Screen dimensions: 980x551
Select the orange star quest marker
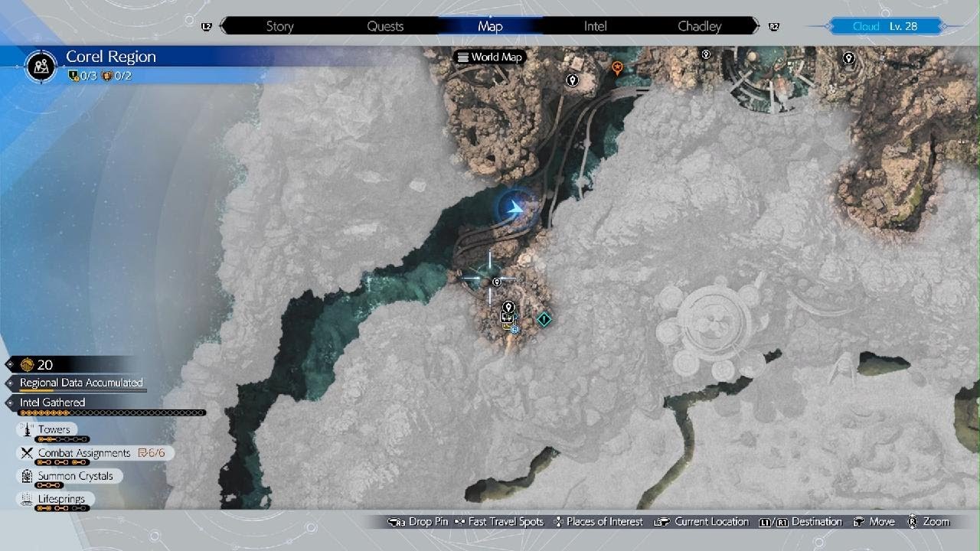click(x=617, y=68)
